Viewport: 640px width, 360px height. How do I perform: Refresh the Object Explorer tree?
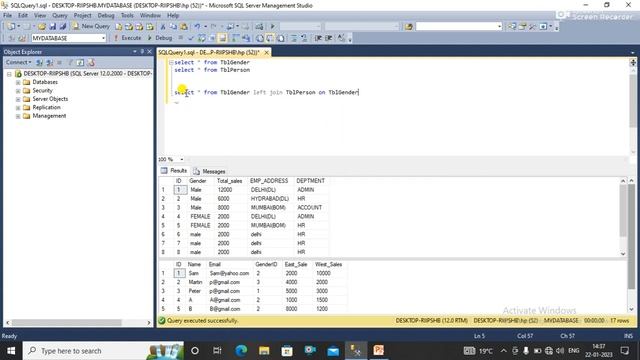[80, 62]
